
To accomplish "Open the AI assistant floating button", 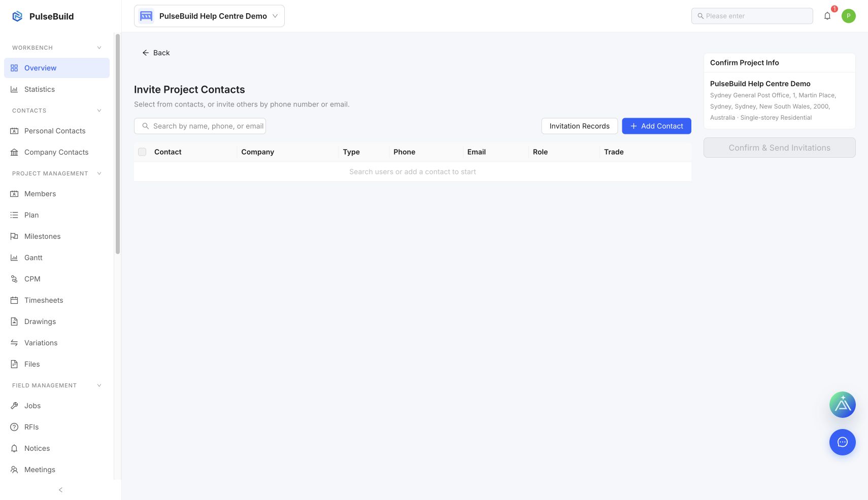I will tap(843, 405).
